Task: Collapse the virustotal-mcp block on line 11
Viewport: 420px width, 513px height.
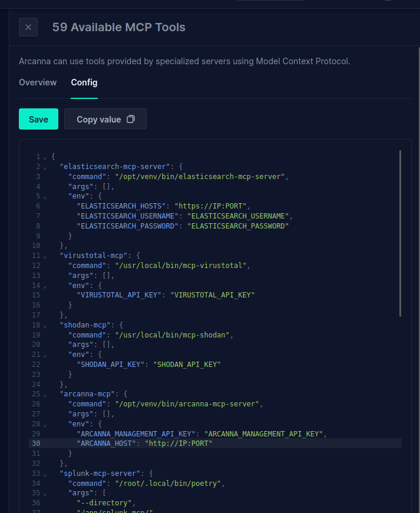Action: coord(45,257)
